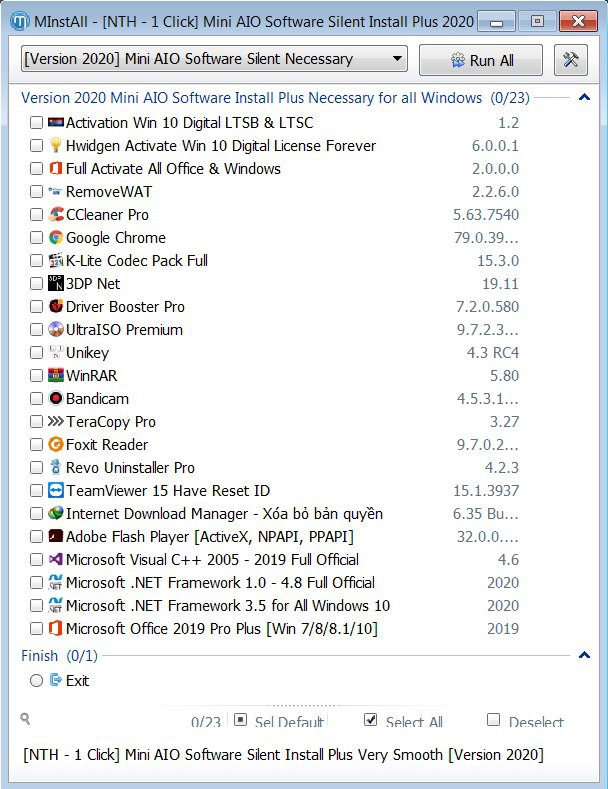
Task: Select Revo Uninstaller Pro row text
Action: pyautogui.click(x=130, y=468)
